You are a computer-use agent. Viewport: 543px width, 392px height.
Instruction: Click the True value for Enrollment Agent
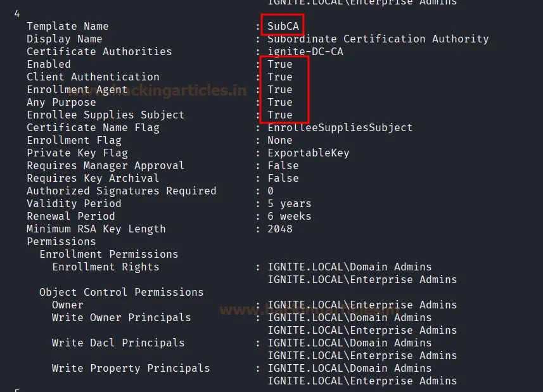pyautogui.click(x=279, y=89)
